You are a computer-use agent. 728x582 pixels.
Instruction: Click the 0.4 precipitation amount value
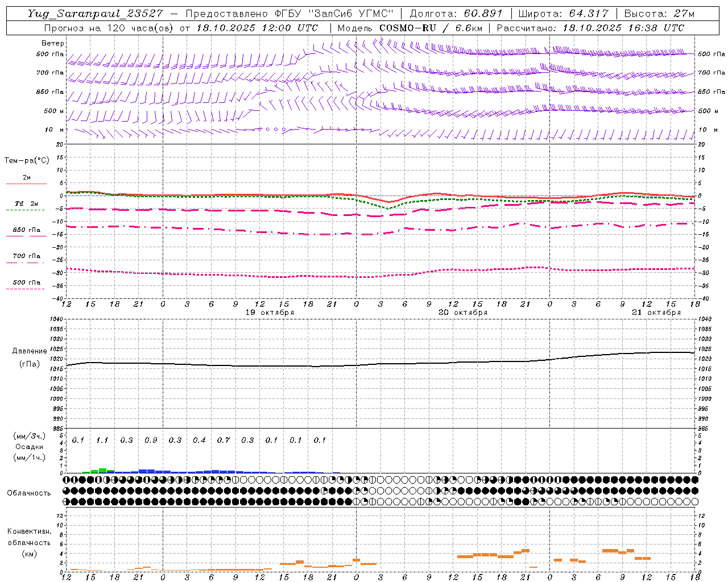click(x=199, y=440)
